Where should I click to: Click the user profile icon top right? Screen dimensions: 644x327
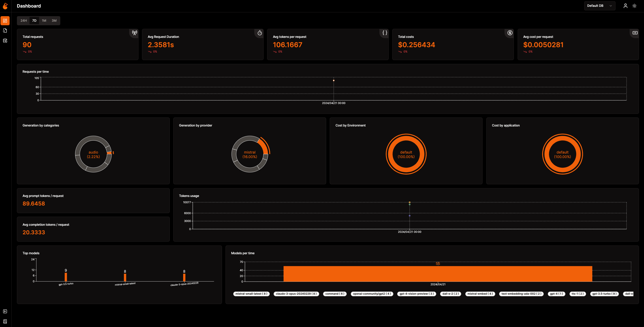tap(625, 5)
